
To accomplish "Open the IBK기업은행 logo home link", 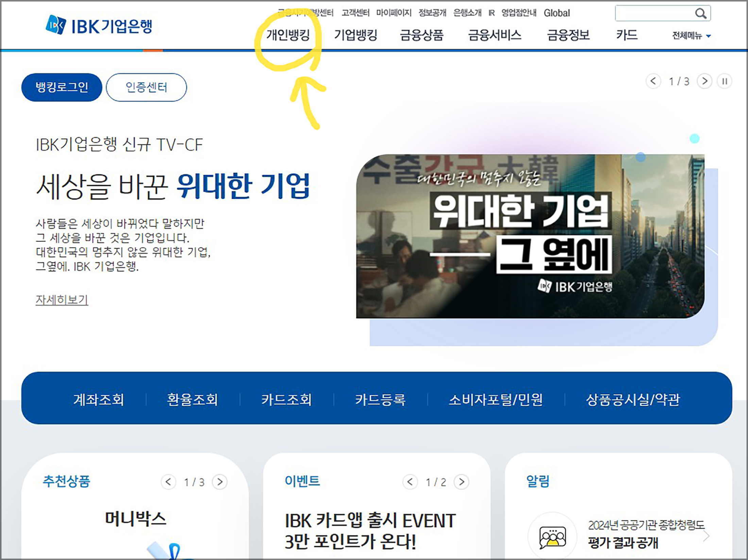I will pos(99,25).
